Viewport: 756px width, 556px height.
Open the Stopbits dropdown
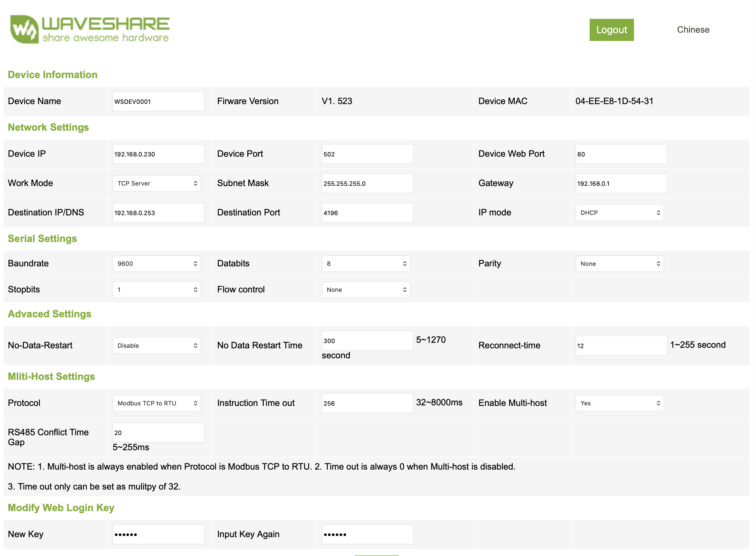click(x=157, y=289)
